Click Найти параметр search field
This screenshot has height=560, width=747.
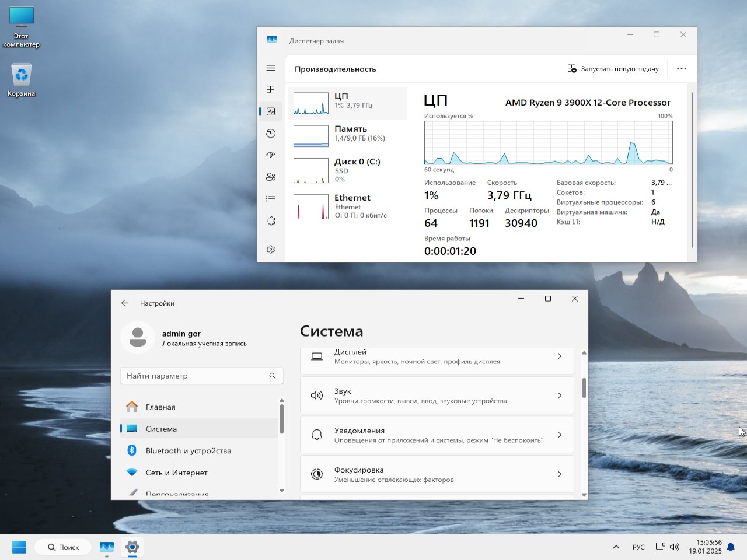pos(202,376)
